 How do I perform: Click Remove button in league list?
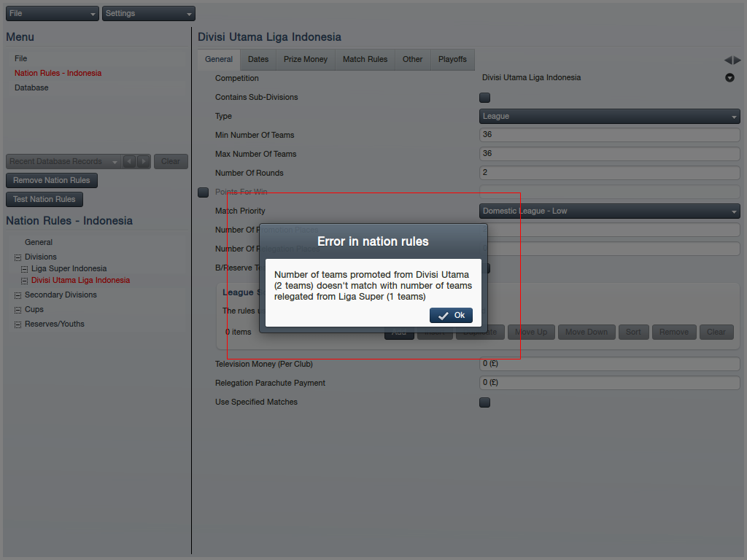674,332
